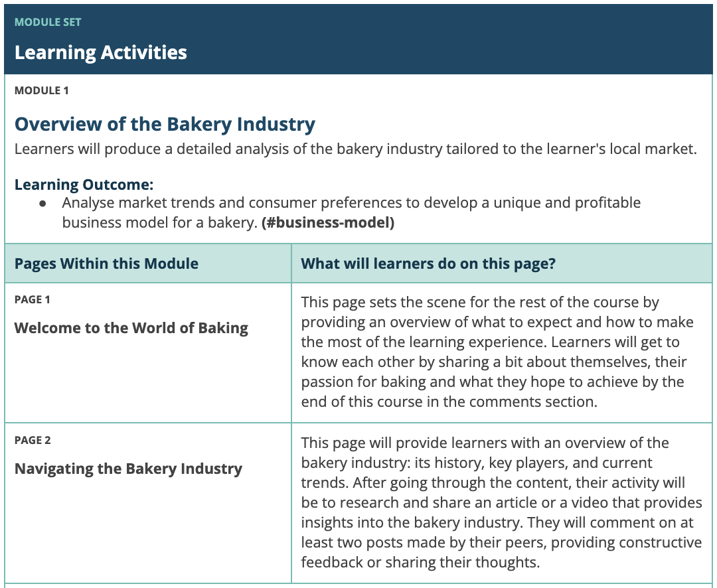Screen dimensions: 717x588
Task: Click 'What will learners do on this page?' header
Action: (x=428, y=263)
